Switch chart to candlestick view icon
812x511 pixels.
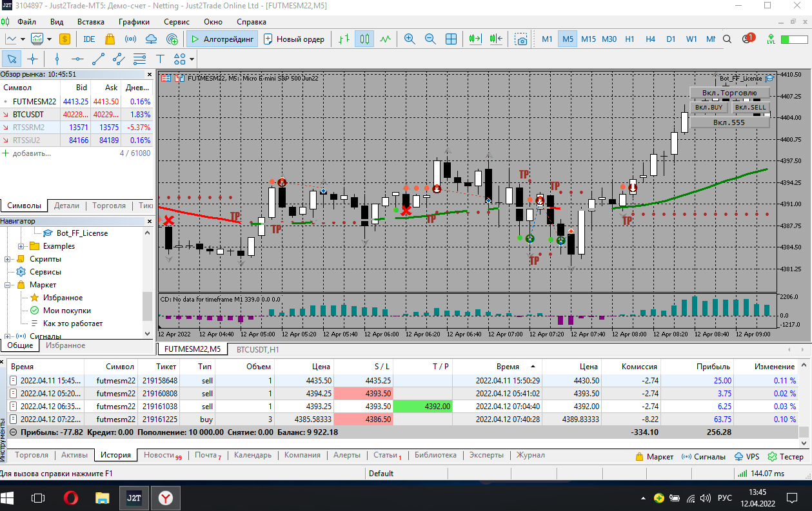pos(364,39)
